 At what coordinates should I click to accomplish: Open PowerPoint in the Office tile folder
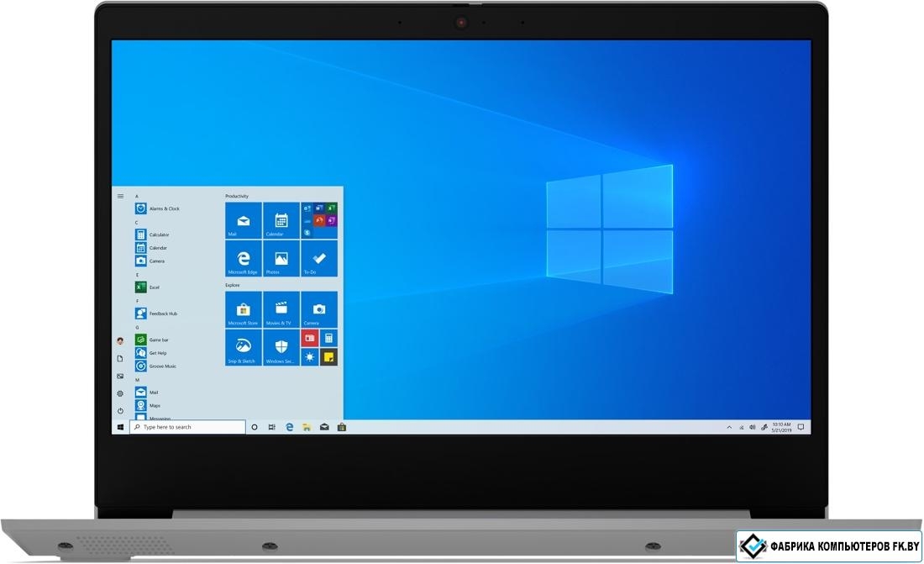319,220
